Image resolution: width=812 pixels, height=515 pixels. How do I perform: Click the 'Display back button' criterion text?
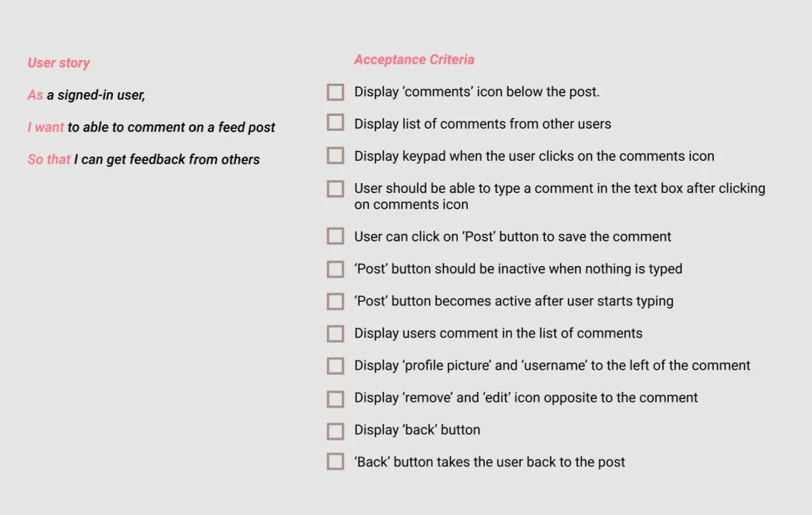click(x=417, y=430)
